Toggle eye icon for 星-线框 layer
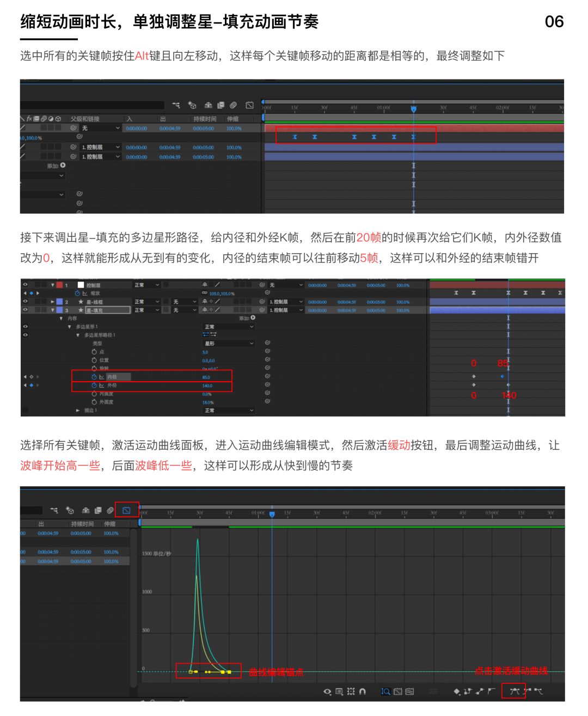The width and height of the screenshot is (588, 716). coord(25,301)
